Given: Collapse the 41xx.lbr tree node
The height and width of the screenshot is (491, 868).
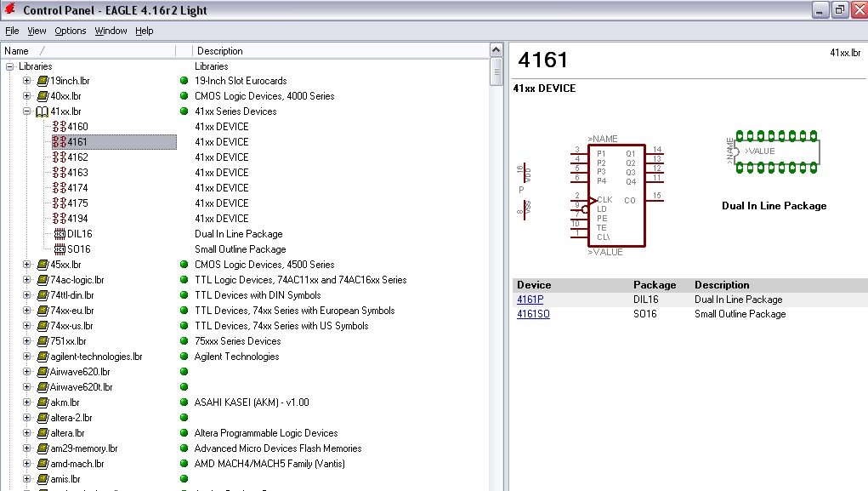Looking at the screenshot, I should click(26, 111).
